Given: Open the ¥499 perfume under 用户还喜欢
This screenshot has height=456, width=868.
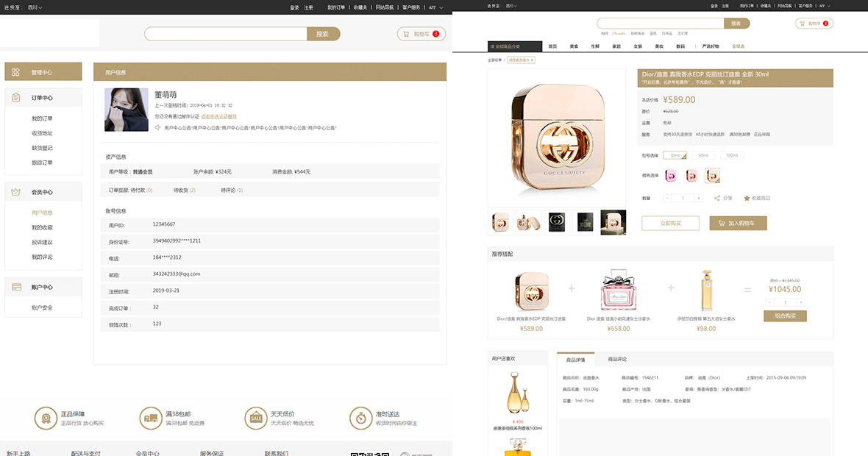Looking at the screenshot, I should 518,393.
